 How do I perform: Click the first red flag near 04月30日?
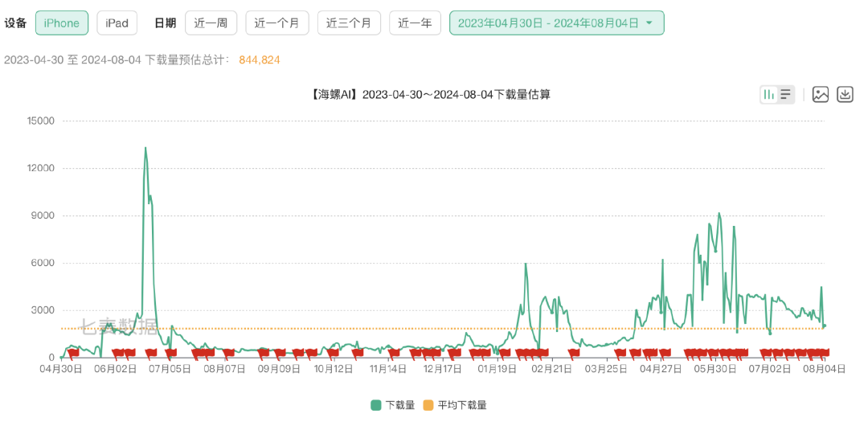click(74, 352)
